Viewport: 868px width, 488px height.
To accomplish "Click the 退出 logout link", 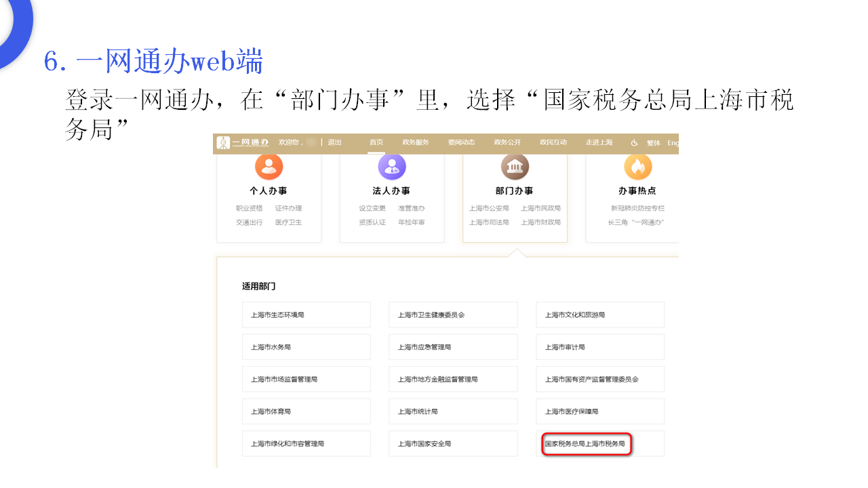I will [335, 142].
